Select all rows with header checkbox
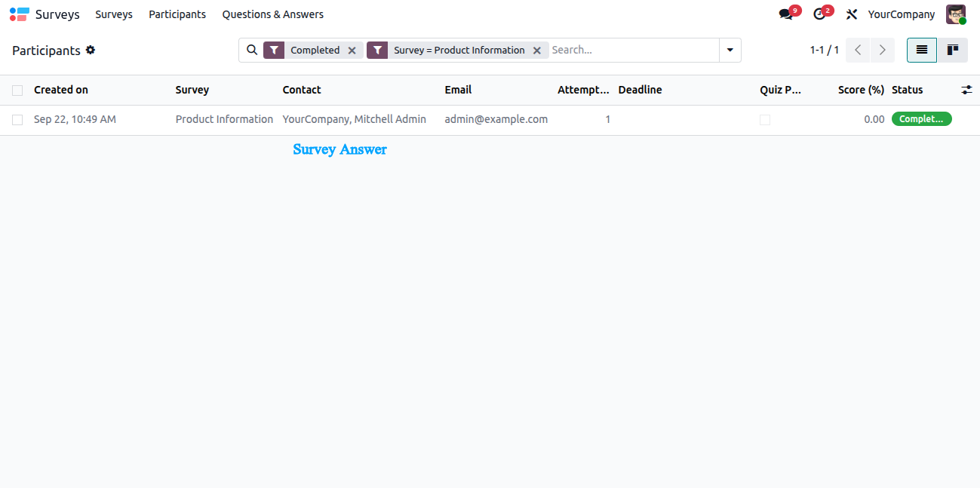This screenshot has height=488, width=980. coord(17,91)
